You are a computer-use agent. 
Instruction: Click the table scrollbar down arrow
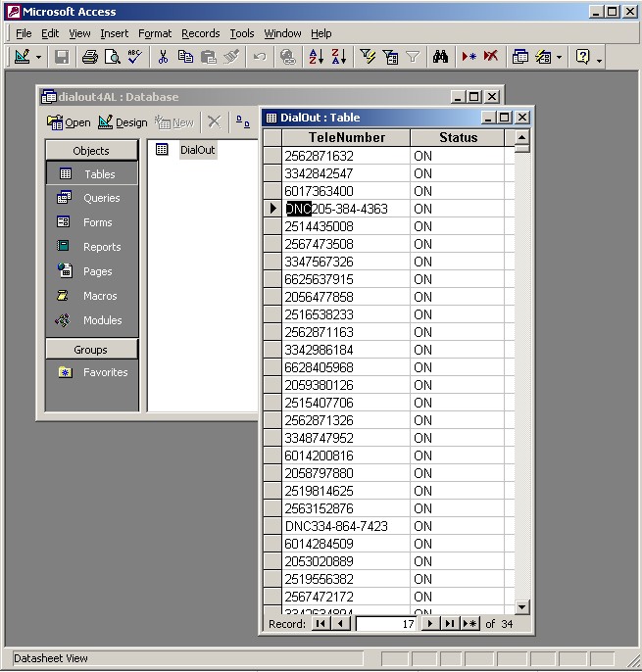click(521, 607)
